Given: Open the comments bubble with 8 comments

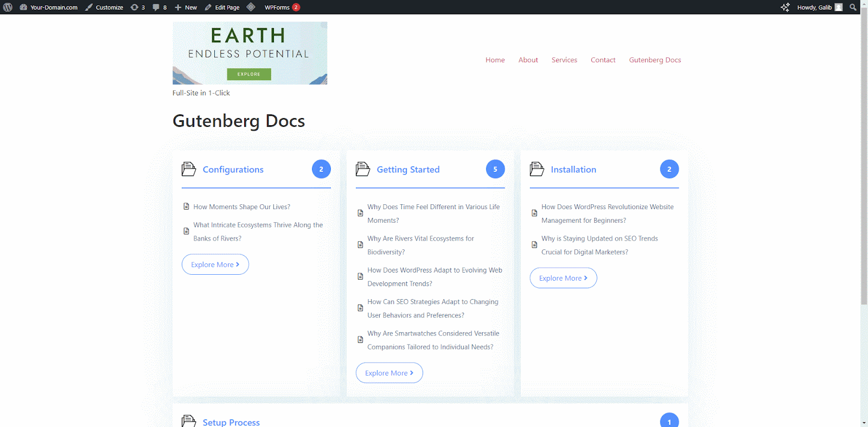Looking at the screenshot, I should [x=159, y=7].
